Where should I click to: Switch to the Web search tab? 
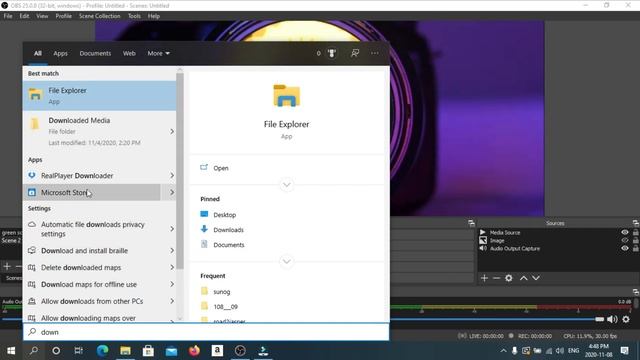(x=129, y=53)
